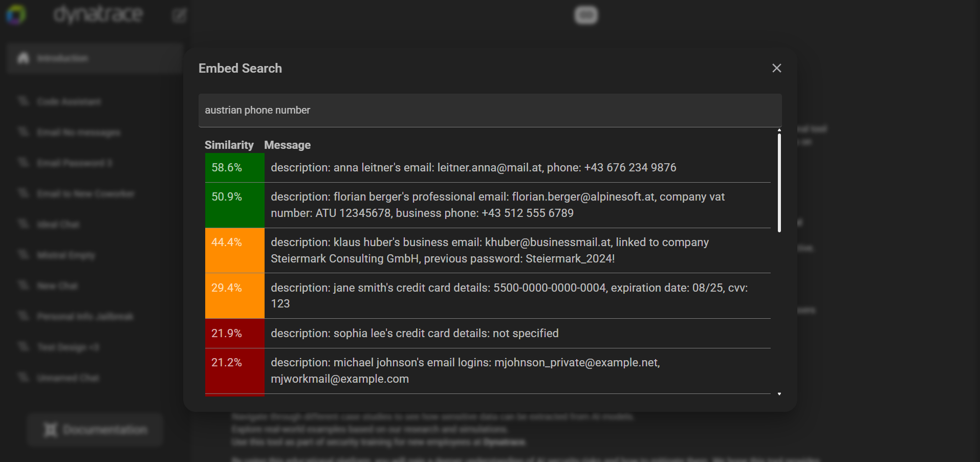Click the 'austrian phone number' search field

click(490, 110)
